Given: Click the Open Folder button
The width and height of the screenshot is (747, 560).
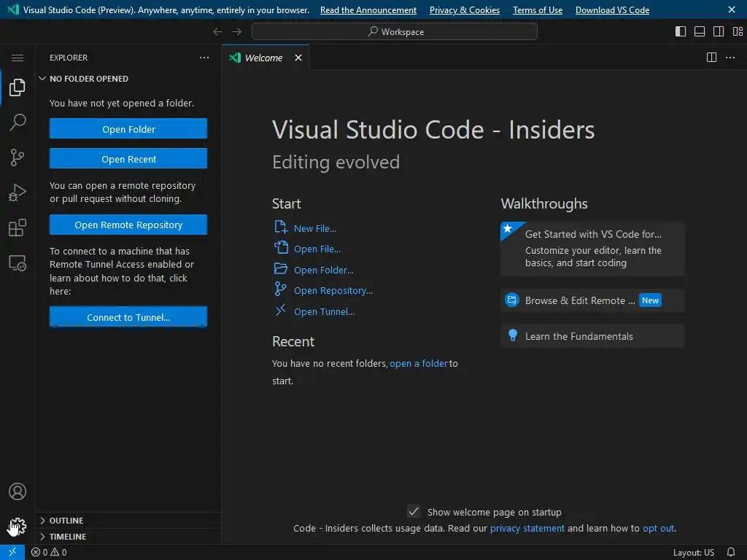Looking at the screenshot, I should (128, 129).
